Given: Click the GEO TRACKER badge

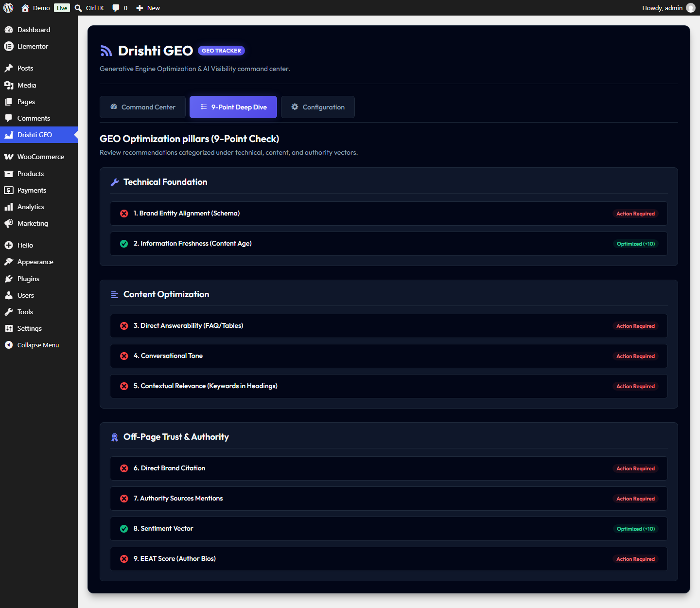Looking at the screenshot, I should [x=221, y=51].
